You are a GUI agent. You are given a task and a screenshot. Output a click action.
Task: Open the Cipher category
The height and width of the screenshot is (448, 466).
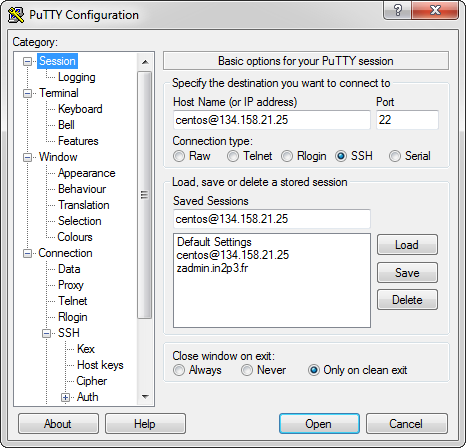(x=92, y=381)
